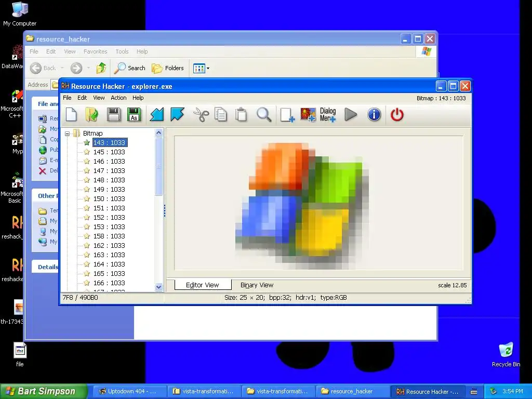Image resolution: width=532 pixels, height=399 pixels.
Task: Select bitmap resource 150 : 1033
Action: click(109, 198)
